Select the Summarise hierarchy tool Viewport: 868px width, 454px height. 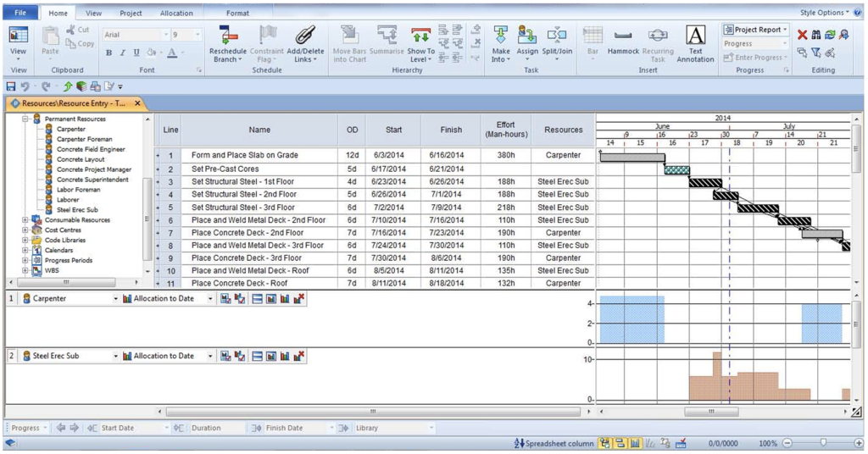pyautogui.click(x=387, y=36)
